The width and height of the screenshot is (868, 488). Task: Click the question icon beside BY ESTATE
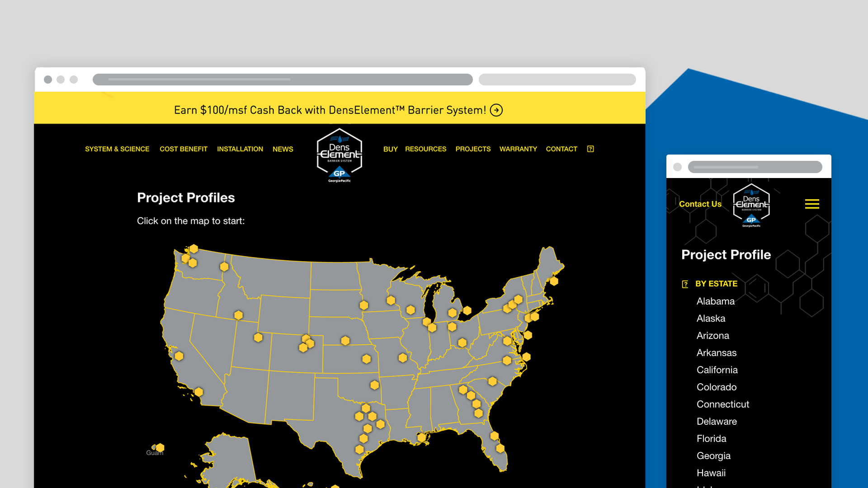pos(685,284)
